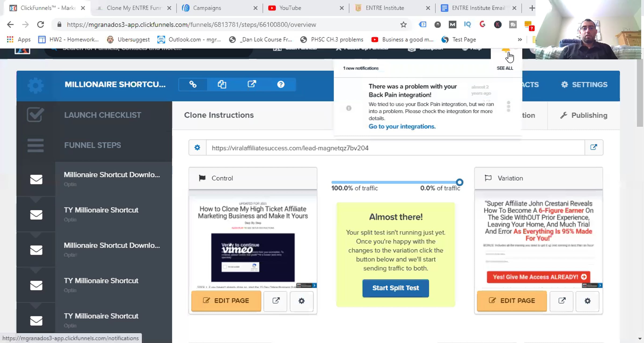The width and height of the screenshot is (644, 343).
Task: Open the Publishing tab
Action: click(x=584, y=115)
